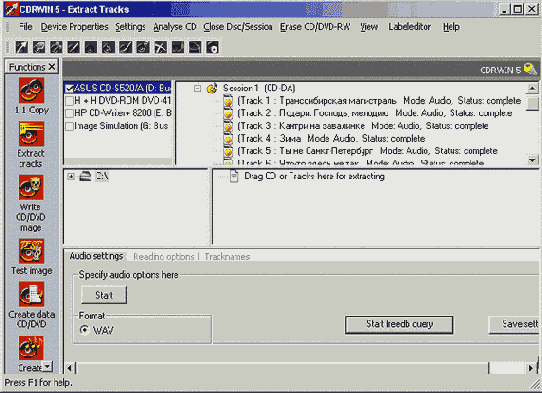Select the Track 4 row
This screenshot has width=542, height=393.
point(331,139)
